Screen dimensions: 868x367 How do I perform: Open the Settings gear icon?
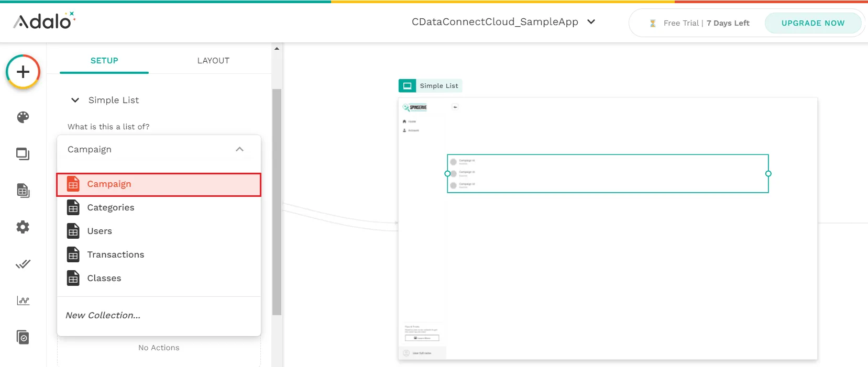pyautogui.click(x=23, y=227)
